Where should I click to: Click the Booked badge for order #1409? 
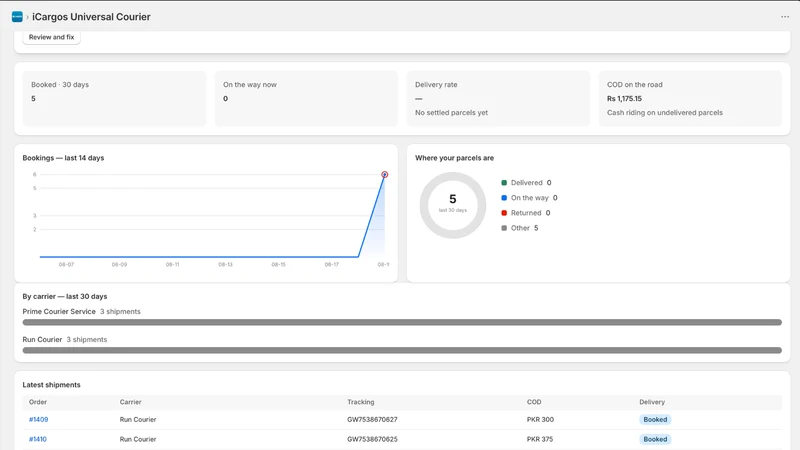coord(655,419)
